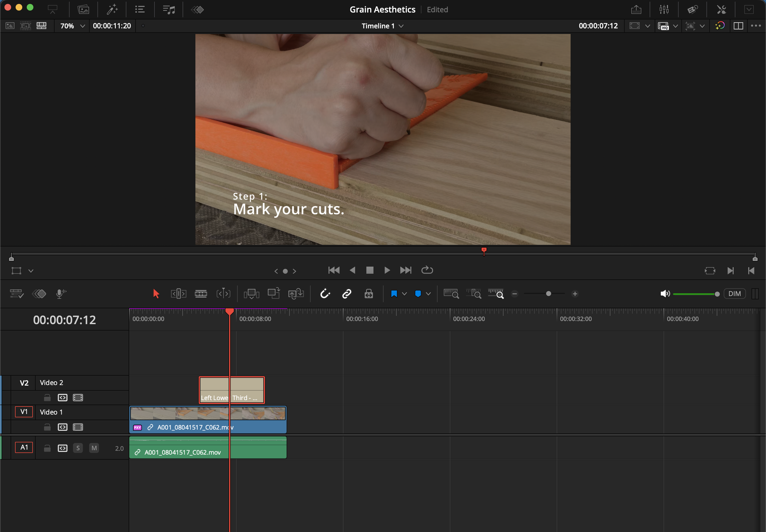Open the 70% viewer zoom dropdown
This screenshot has height=532, width=766.
(x=82, y=26)
